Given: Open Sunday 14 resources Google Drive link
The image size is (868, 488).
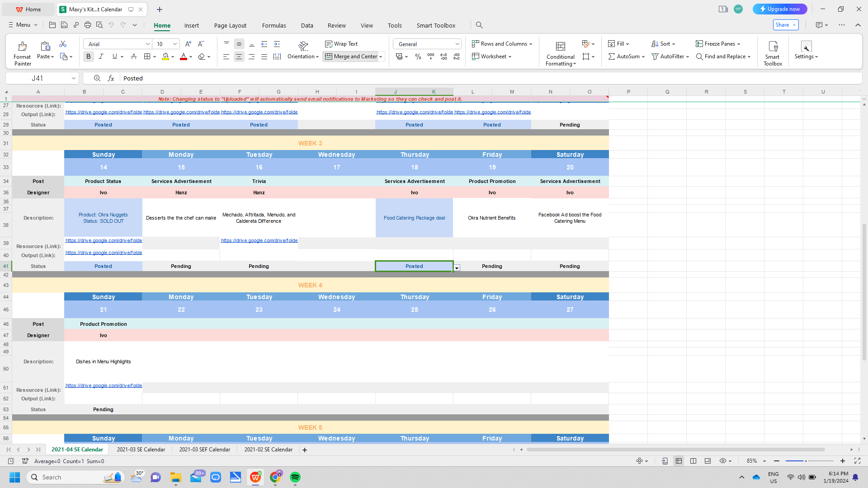Looking at the screenshot, I should [104, 240].
